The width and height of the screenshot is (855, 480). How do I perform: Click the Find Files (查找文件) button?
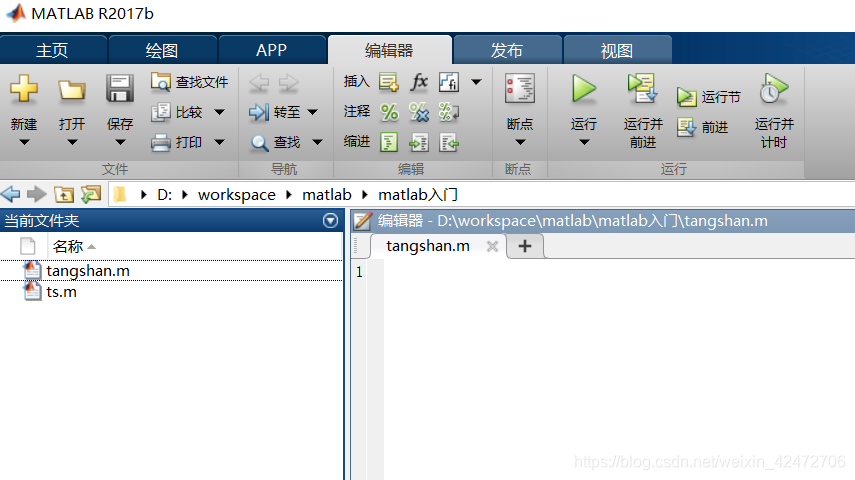click(x=189, y=82)
